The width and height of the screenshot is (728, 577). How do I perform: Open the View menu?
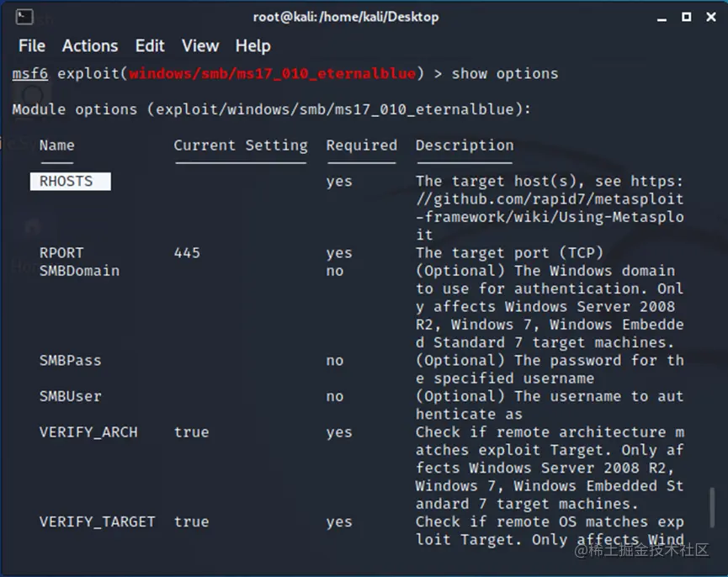point(200,46)
